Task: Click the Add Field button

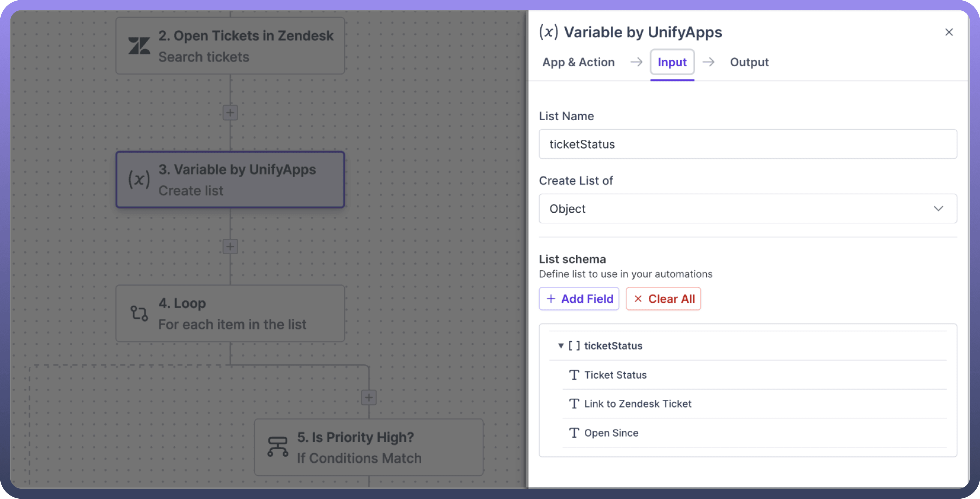Action: coord(579,299)
